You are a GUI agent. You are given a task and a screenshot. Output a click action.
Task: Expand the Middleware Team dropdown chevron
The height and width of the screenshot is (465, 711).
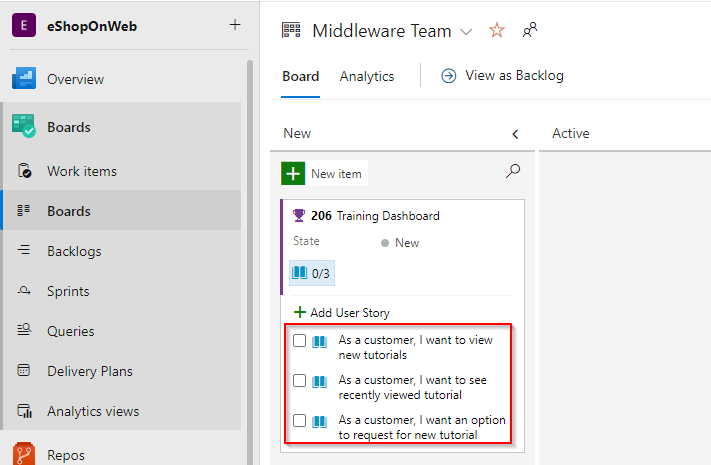click(x=466, y=32)
